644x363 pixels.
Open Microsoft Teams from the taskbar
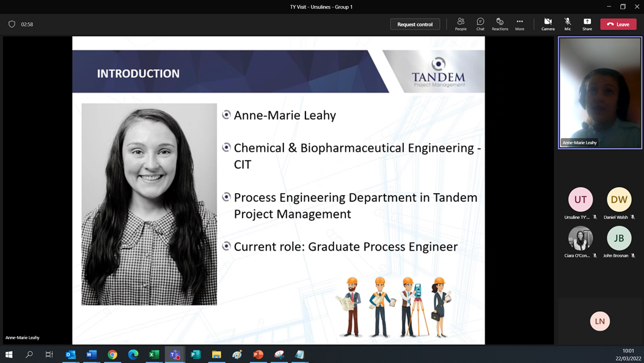[x=175, y=354]
